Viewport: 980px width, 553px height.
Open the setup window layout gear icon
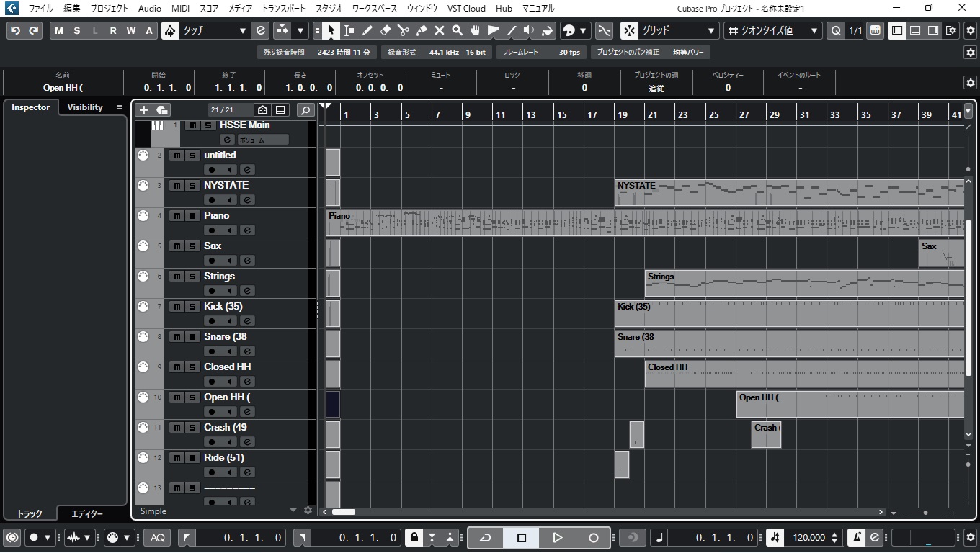(950, 31)
